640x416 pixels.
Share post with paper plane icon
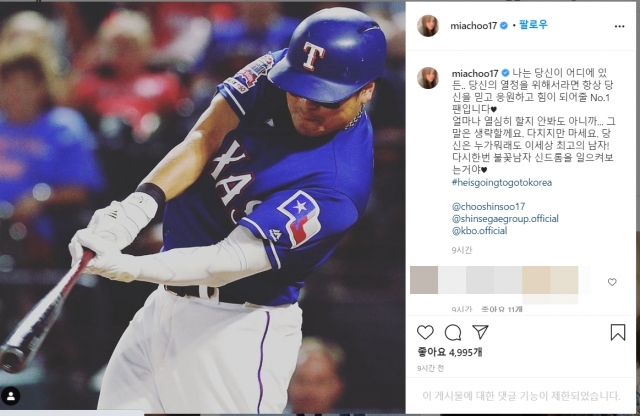pyautogui.click(x=480, y=332)
